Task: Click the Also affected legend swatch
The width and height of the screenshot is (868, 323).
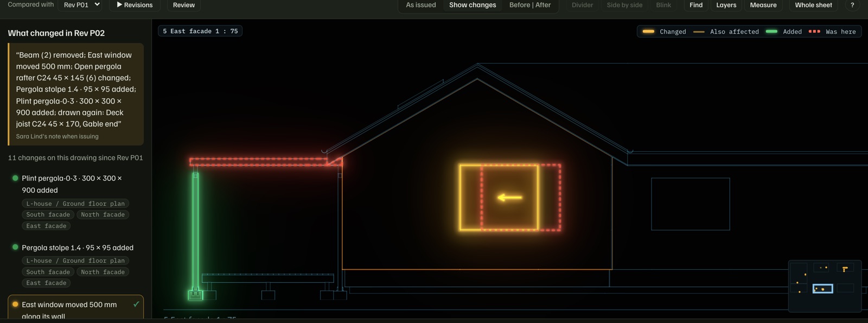Action: click(699, 31)
